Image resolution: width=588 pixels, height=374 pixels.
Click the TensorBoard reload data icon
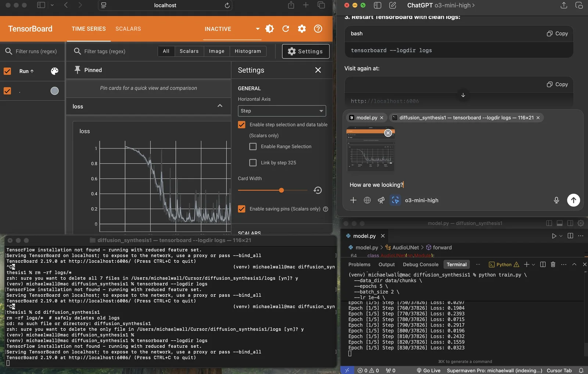286,29
